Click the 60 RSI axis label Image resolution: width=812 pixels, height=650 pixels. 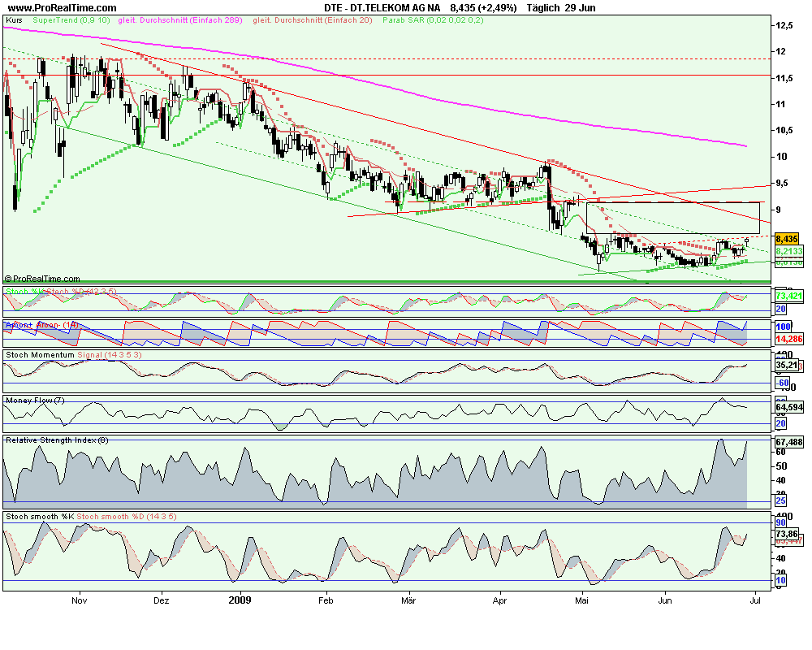click(780, 452)
